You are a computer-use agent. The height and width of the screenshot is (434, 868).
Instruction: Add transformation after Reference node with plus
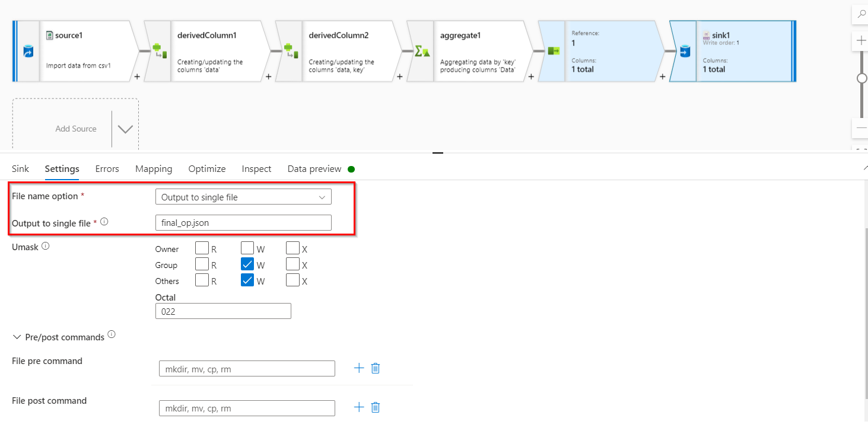[x=663, y=76]
